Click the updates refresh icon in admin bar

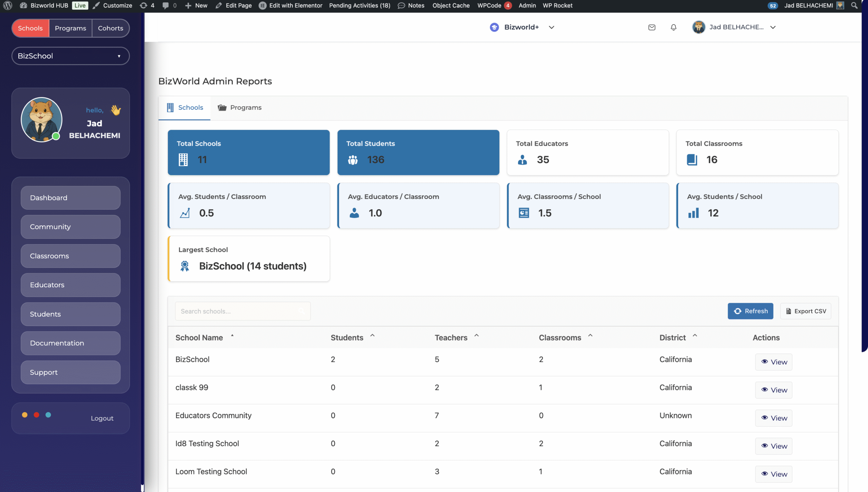pyautogui.click(x=144, y=5)
